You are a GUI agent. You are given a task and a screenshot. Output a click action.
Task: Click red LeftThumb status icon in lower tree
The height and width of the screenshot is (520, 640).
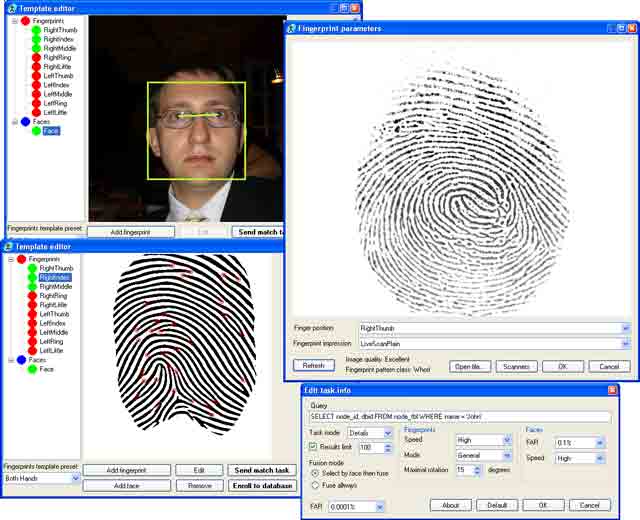33,314
